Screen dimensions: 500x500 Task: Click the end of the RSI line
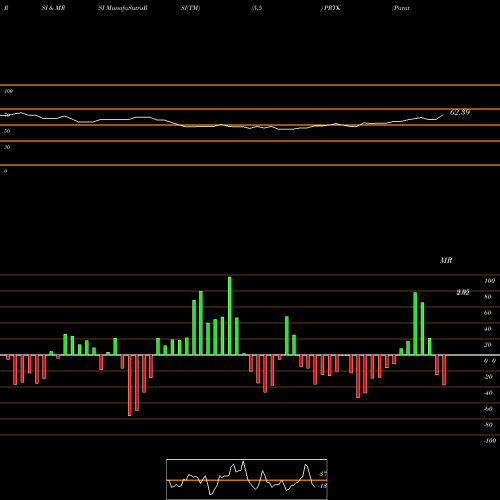pyautogui.click(x=443, y=115)
